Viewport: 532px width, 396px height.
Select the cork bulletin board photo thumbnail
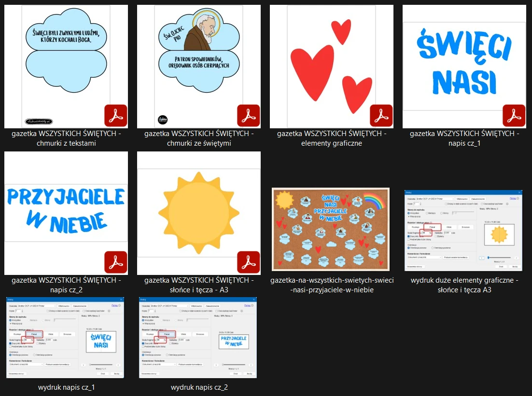(331, 229)
